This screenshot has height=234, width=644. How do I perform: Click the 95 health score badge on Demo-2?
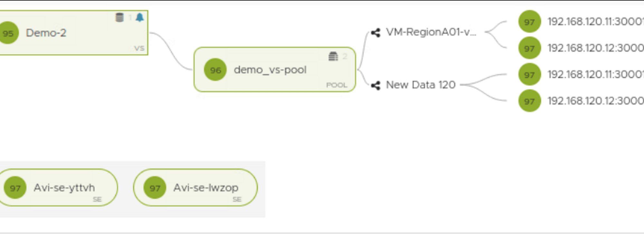(x=8, y=33)
